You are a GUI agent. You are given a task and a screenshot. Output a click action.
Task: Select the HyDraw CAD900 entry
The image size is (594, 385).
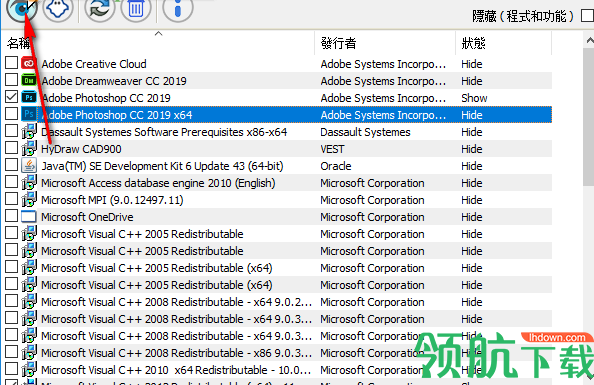(x=81, y=149)
